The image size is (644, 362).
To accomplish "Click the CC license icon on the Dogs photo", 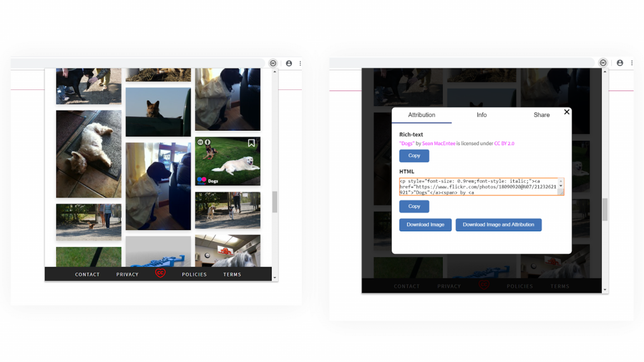I will click(x=201, y=142).
